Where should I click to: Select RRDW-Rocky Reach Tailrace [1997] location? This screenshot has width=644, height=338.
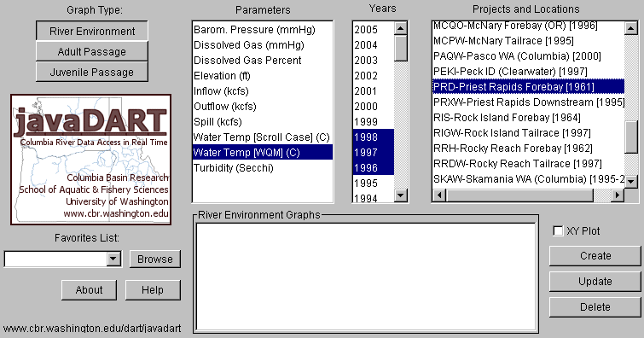click(529, 164)
